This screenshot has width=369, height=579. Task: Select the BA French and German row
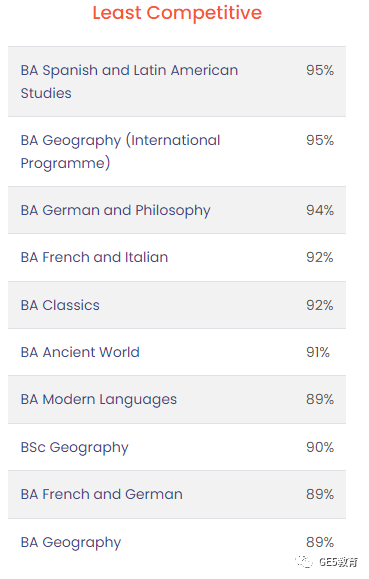[x=177, y=494]
